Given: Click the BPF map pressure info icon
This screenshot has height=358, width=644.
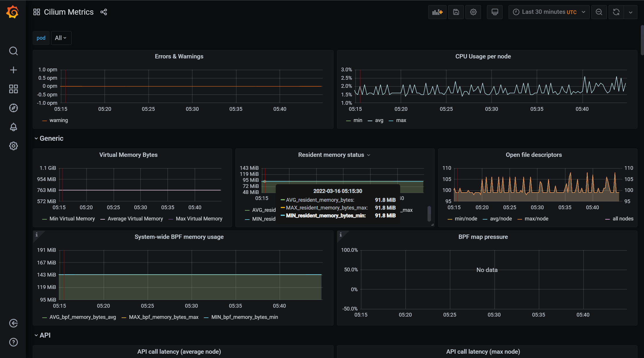Looking at the screenshot, I should pyautogui.click(x=341, y=235).
